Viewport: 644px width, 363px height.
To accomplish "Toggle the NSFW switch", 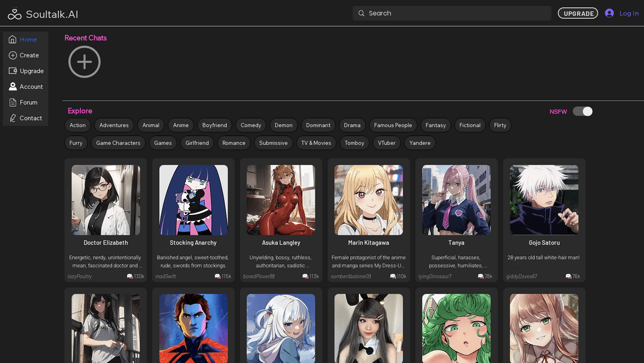I will pos(582,112).
